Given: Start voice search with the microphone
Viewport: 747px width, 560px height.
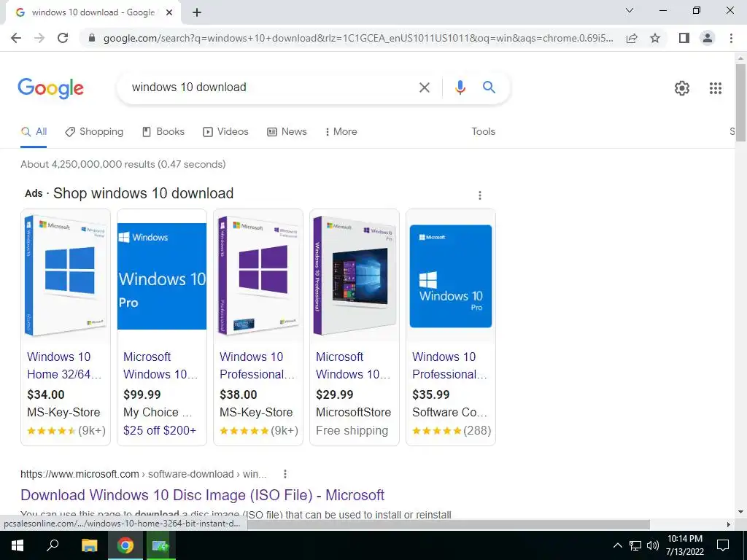Looking at the screenshot, I should point(460,87).
